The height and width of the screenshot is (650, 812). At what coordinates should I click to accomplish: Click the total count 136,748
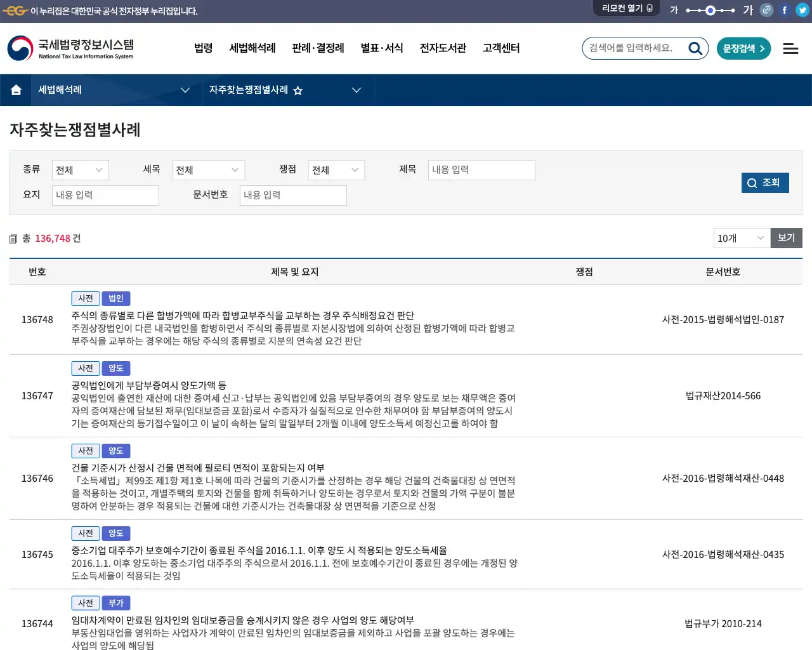tap(53, 239)
